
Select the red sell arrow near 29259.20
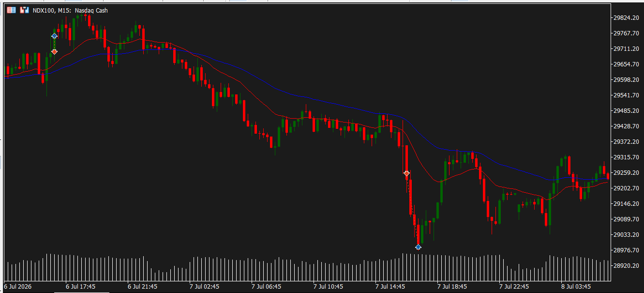tap(406, 173)
